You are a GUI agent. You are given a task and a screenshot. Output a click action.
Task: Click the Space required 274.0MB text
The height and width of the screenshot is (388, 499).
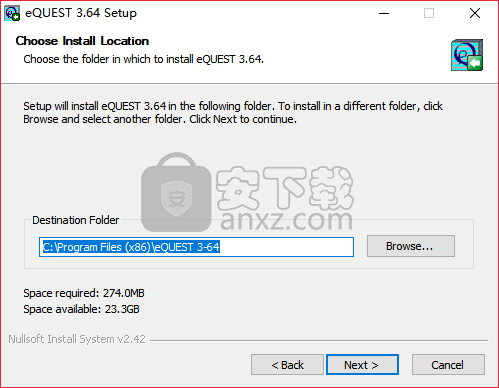(x=84, y=293)
